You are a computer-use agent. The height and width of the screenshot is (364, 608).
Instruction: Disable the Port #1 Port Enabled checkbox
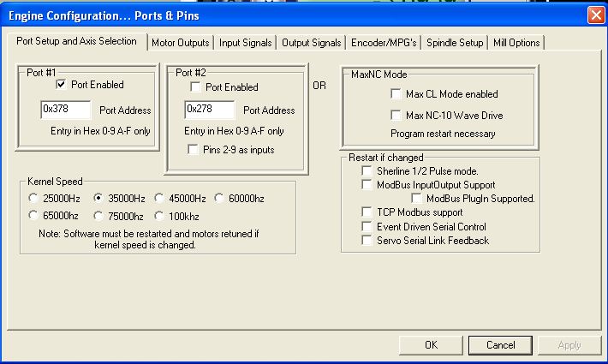click(x=62, y=86)
